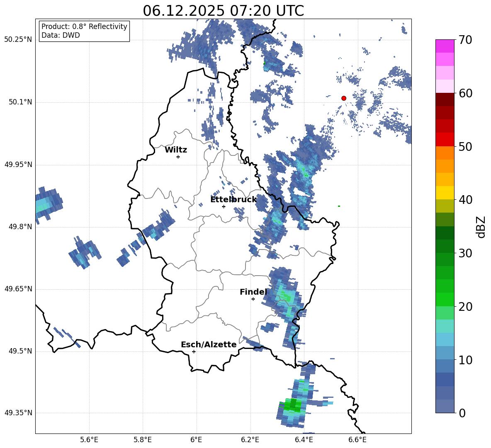Click the yellow 40 dBZ colorbar swatch
The height and width of the screenshot is (448, 491).
click(x=445, y=193)
